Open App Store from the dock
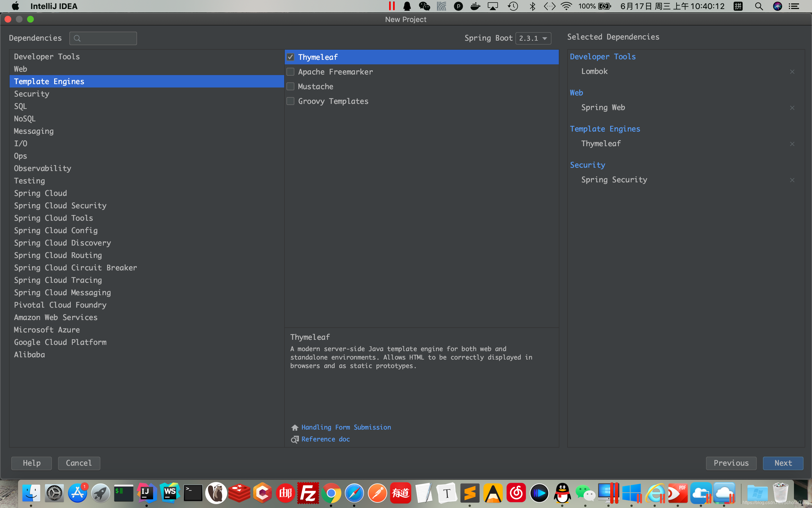The image size is (812, 508). [78, 493]
